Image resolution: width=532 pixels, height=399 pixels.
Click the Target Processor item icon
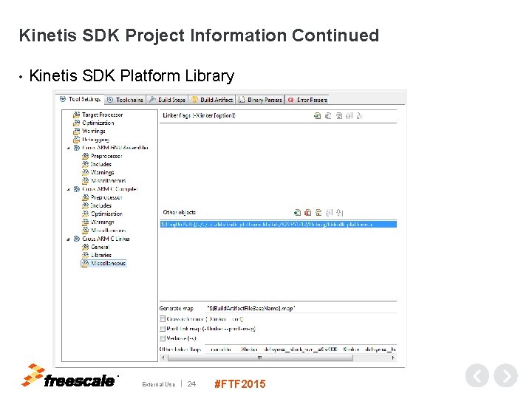pyautogui.click(x=77, y=115)
